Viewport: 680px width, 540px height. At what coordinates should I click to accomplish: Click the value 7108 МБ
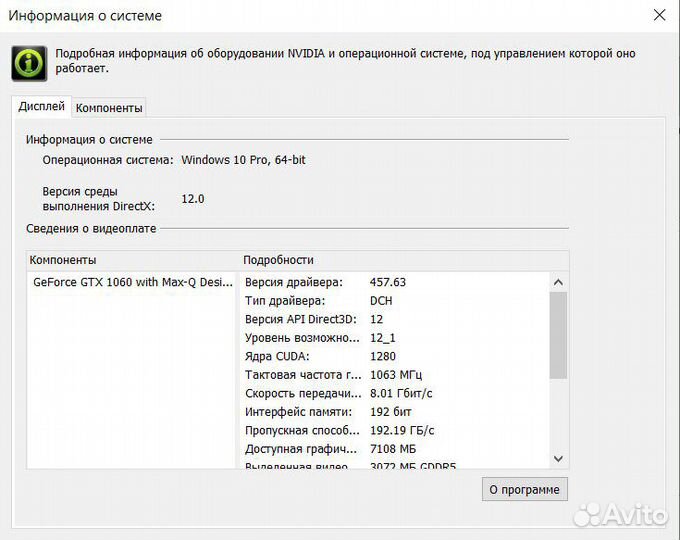pyautogui.click(x=392, y=449)
